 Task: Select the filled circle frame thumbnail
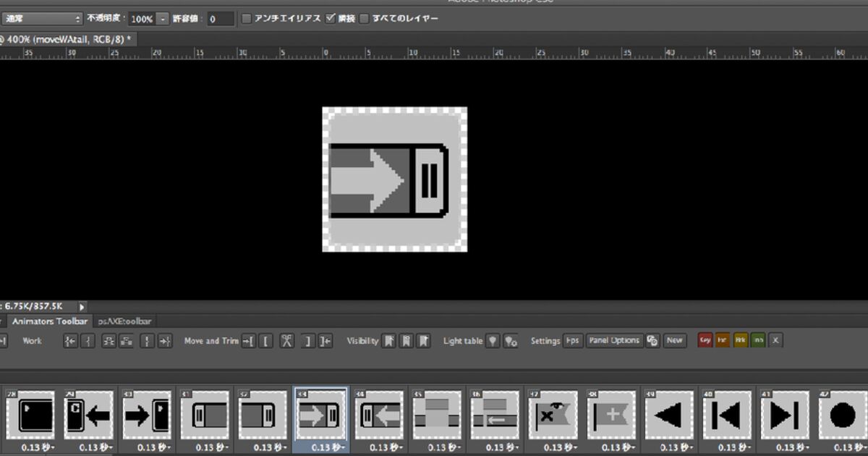(843, 415)
